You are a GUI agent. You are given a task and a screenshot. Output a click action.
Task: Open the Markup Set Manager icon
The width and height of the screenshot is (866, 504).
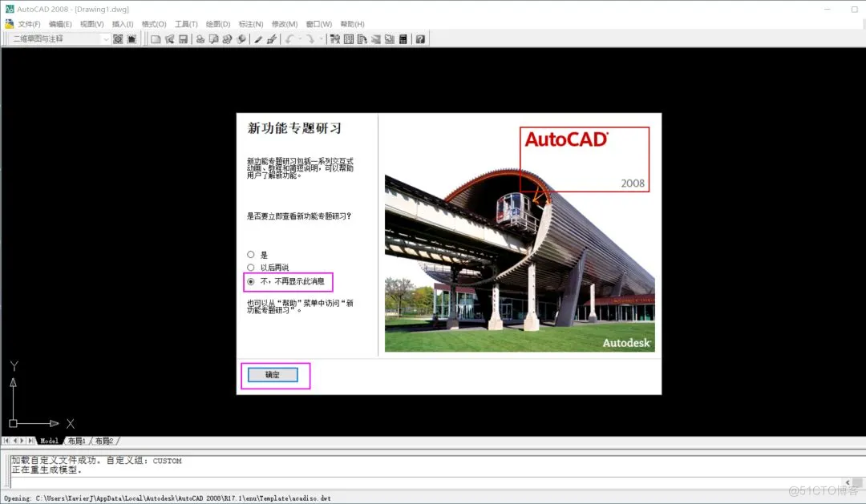click(x=390, y=39)
